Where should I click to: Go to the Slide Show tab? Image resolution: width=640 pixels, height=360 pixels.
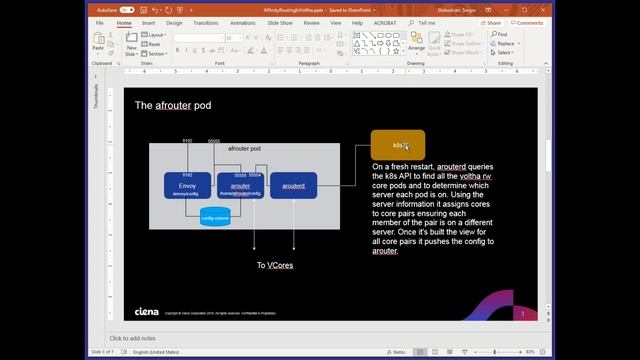click(x=280, y=23)
